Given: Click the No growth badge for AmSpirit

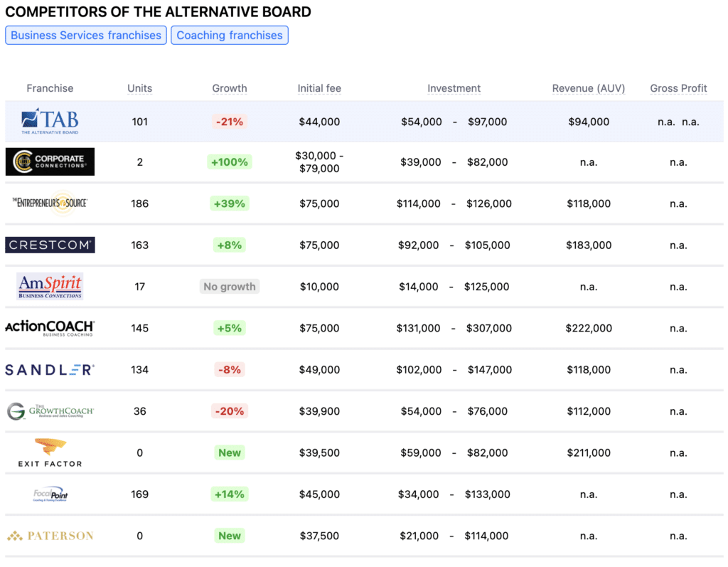Looking at the screenshot, I should (x=230, y=286).
